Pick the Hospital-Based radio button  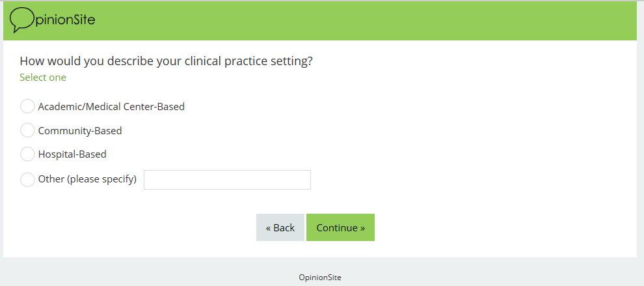tap(27, 154)
